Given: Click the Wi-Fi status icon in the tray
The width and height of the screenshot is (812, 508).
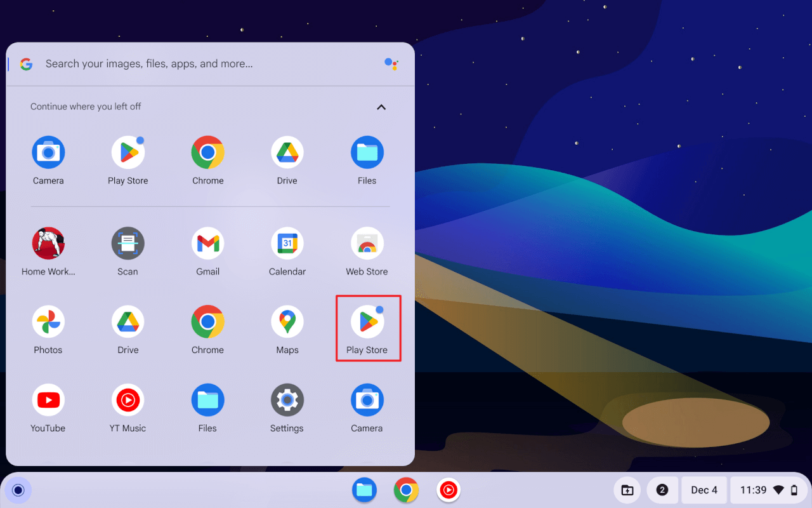Looking at the screenshot, I should tap(778, 490).
